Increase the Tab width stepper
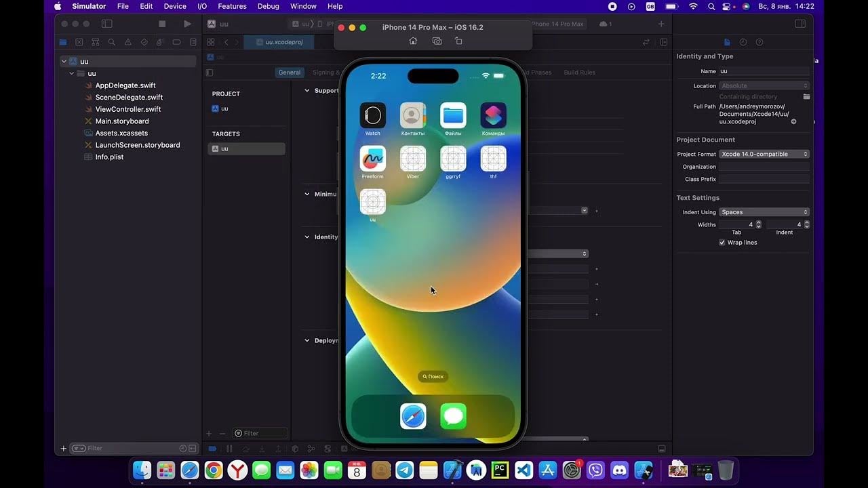The width and height of the screenshot is (868, 488). (758, 222)
